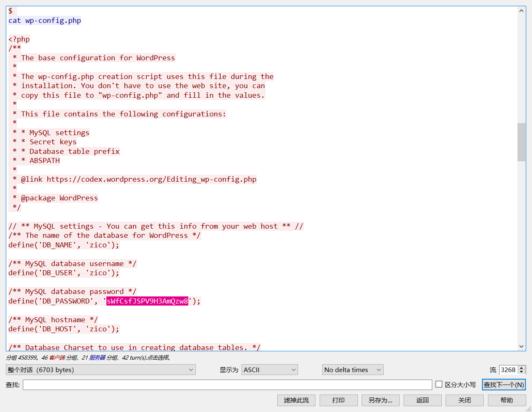Viewport: 532px width, 412px height.
Task: Click the 'MySQL database password' comment line
Action: coord(72,291)
